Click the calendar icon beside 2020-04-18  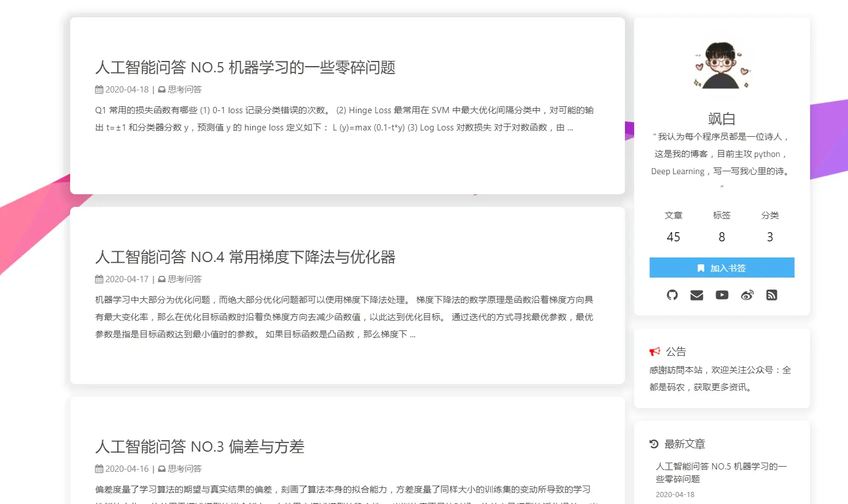tap(99, 90)
